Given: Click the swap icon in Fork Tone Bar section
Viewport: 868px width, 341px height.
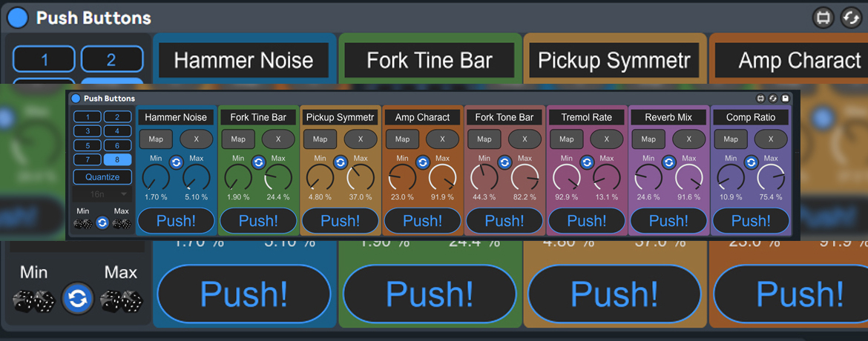Looking at the screenshot, I should (x=504, y=162).
